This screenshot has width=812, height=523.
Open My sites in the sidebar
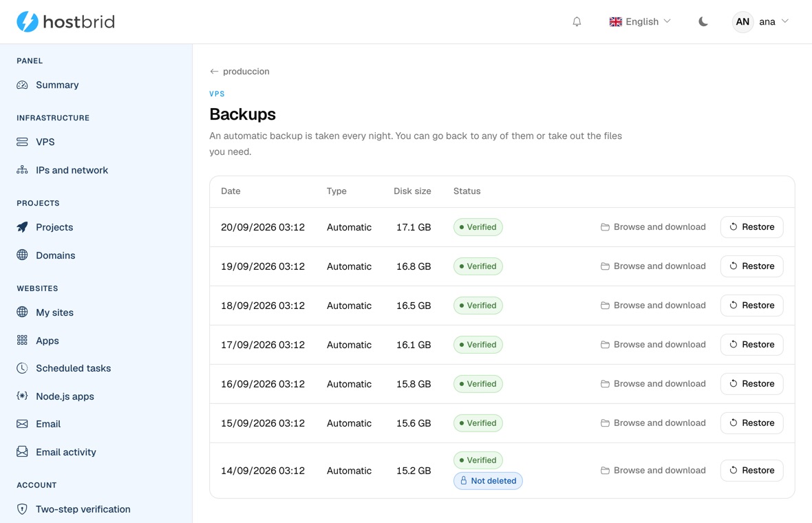tap(54, 312)
